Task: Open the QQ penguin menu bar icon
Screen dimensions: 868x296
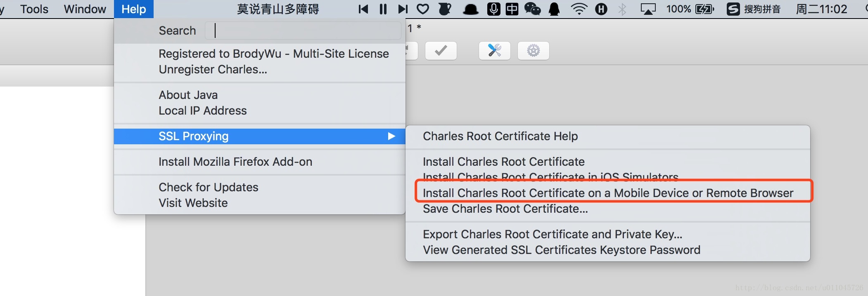Action: (554, 9)
